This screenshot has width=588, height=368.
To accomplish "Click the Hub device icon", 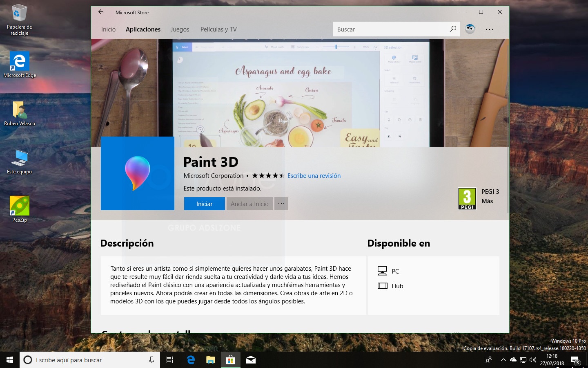I will (382, 286).
